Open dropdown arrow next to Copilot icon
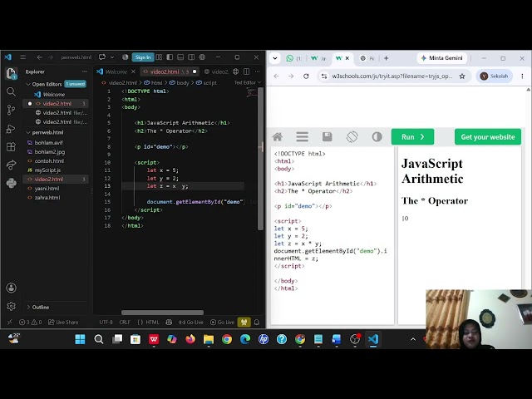 click(x=112, y=57)
